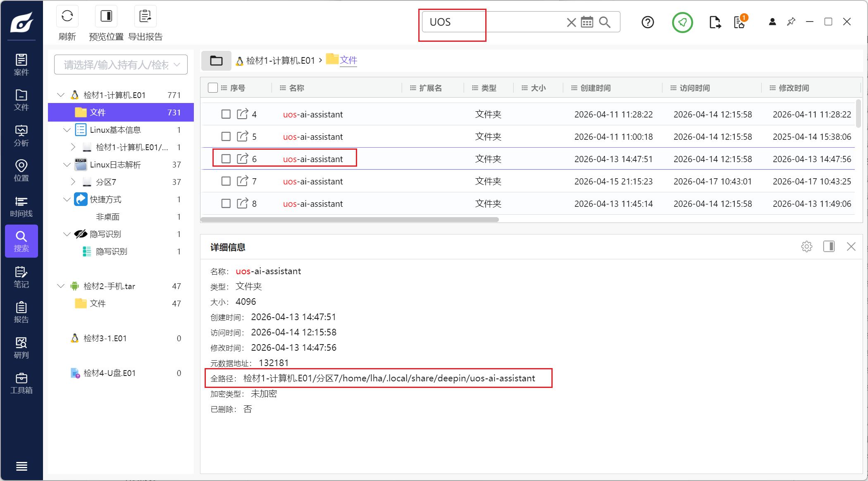Collapse the Linux日志解析 node
The height and width of the screenshot is (481, 868).
(x=67, y=165)
